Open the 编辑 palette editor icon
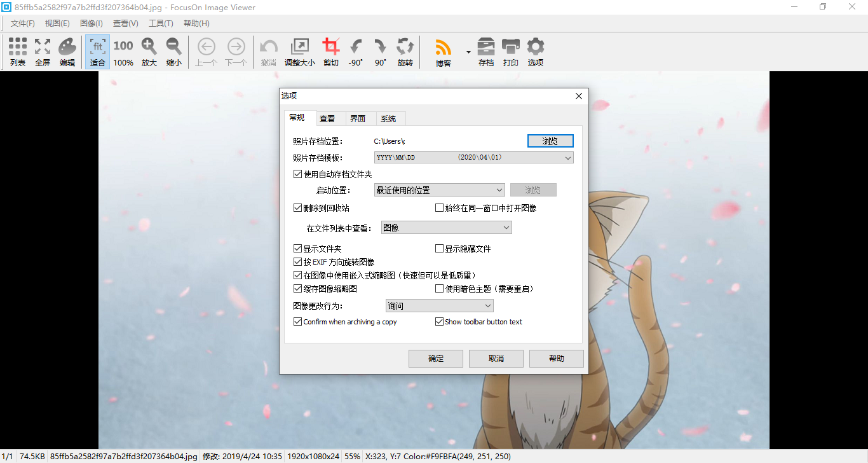The image size is (868, 463). click(67, 52)
